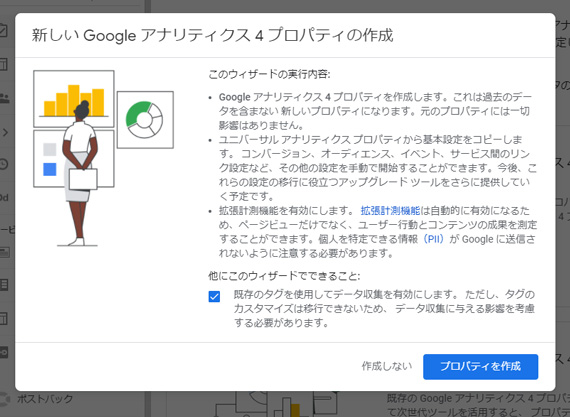The image size is (570, 417).
Task: Expand the chevron arrow in left sidebar
Action: (x=5, y=132)
